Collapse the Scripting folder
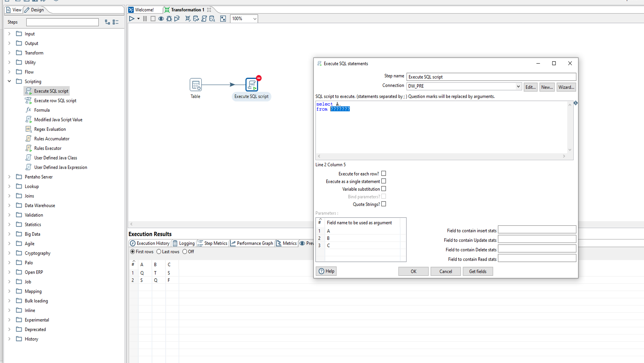The width and height of the screenshot is (644, 363). (x=9, y=81)
